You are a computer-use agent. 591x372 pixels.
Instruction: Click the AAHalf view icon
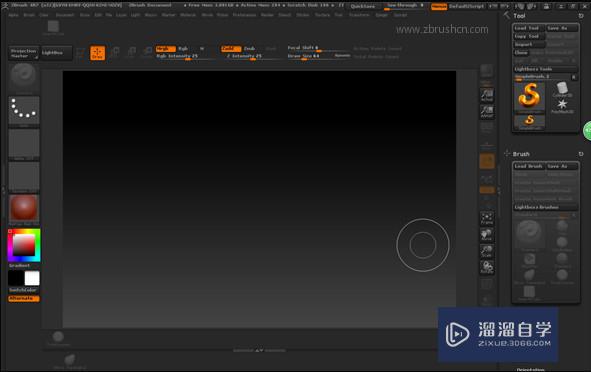487,112
